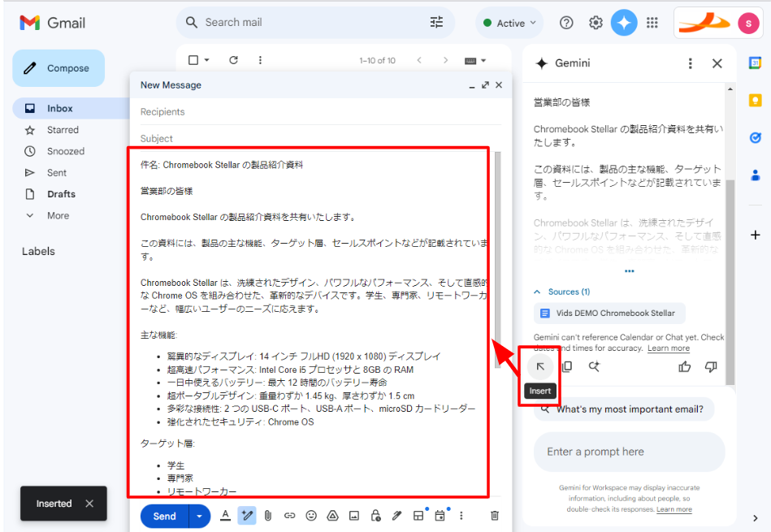
Task: Open more send options arrow
Action: [200, 517]
